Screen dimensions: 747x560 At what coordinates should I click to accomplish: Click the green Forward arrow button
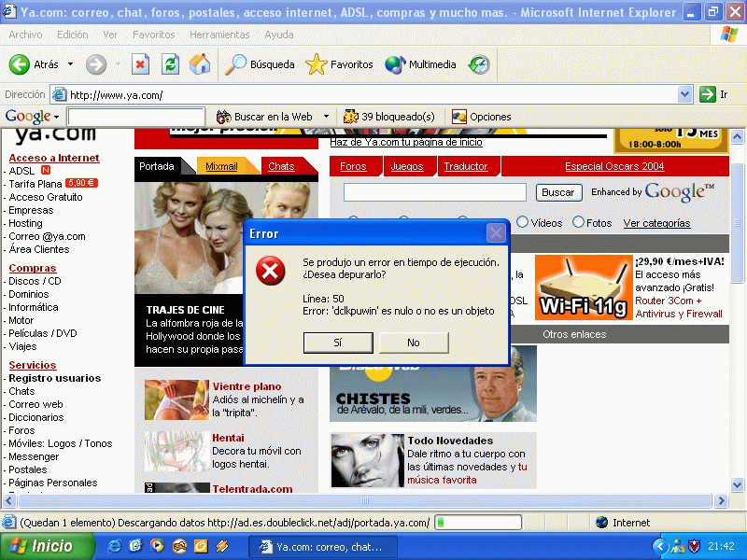pos(96,64)
